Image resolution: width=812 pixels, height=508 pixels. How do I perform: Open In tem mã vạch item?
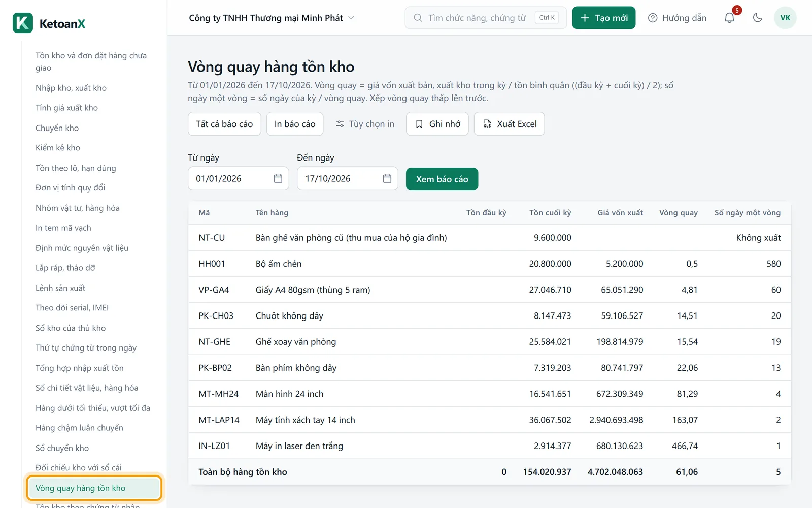(x=63, y=228)
